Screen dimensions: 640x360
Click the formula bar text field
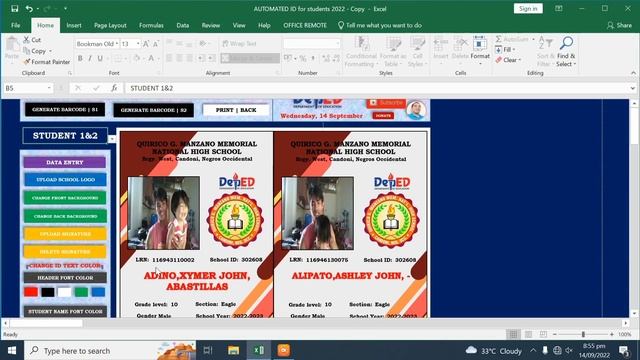(377, 88)
